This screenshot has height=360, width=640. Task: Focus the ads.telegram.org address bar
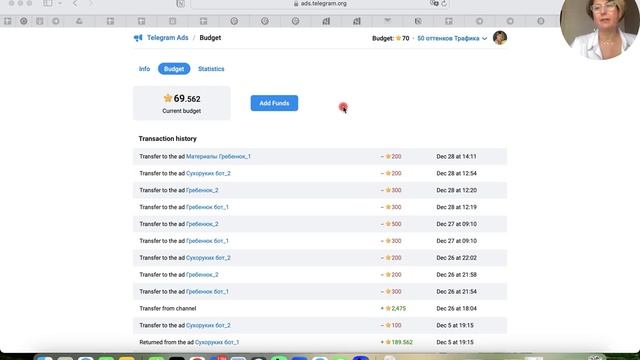(320, 4)
